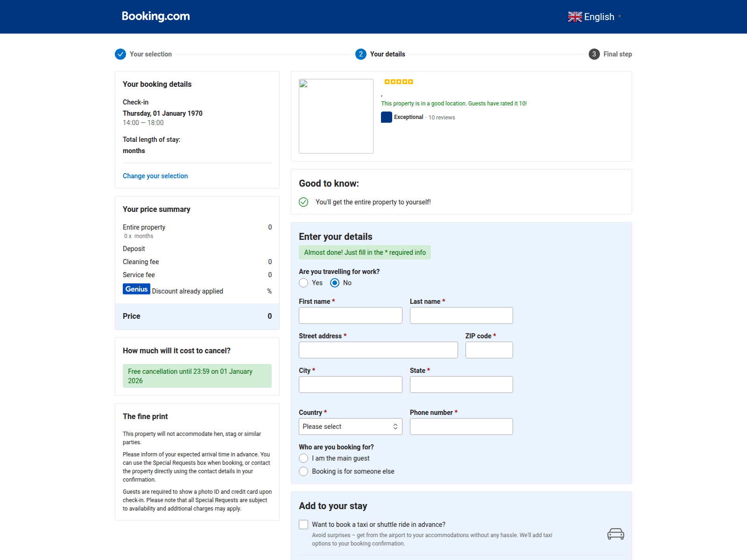Screen dimensions: 747x560
Task: Click the green checkmark in Good to know
Action: (x=303, y=202)
